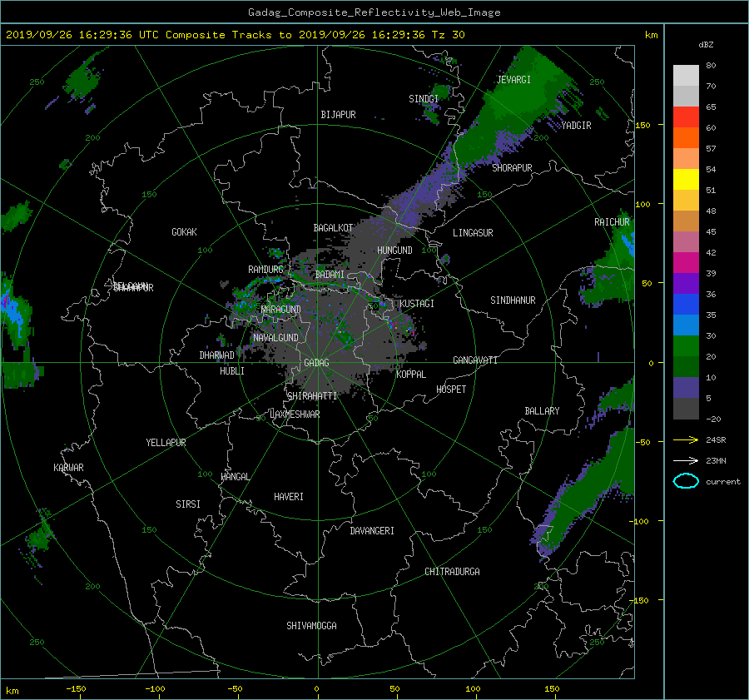Screen dimensions: 749x700
Task: Click the dark gray -20 dBZ legend swatch
Action: [686, 409]
